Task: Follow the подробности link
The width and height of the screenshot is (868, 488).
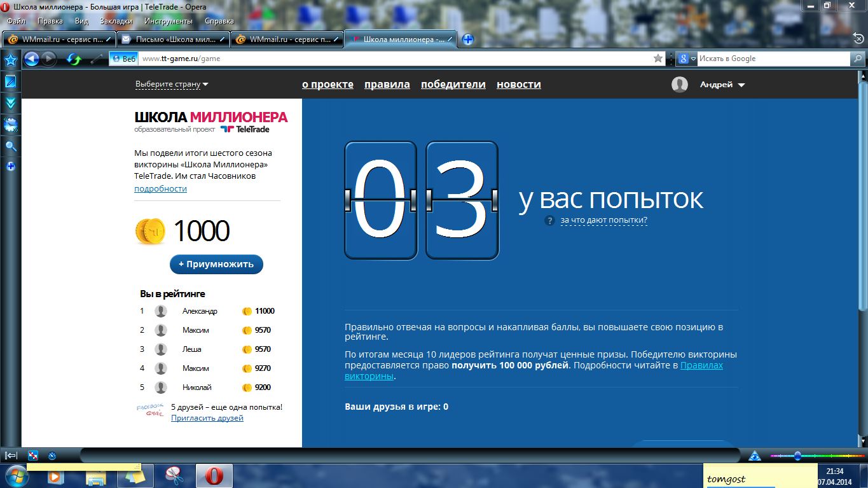Action: pyautogui.click(x=160, y=189)
